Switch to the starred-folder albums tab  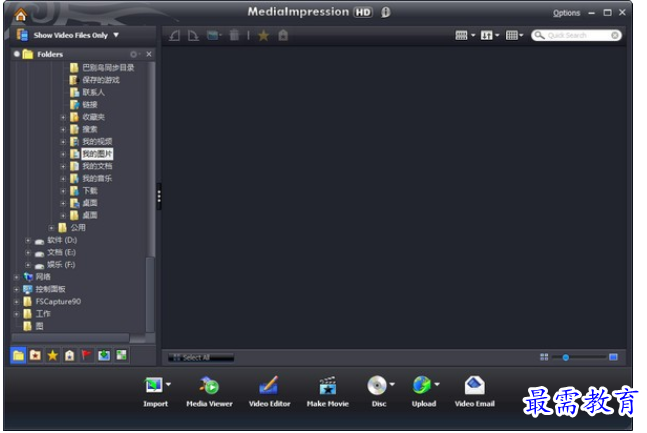click(35, 355)
